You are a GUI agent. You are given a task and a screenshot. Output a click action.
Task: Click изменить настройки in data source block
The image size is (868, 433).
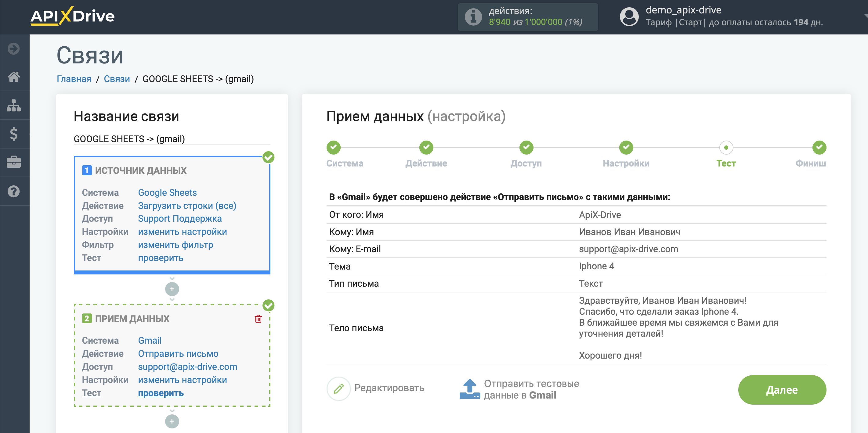[x=182, y=232]
